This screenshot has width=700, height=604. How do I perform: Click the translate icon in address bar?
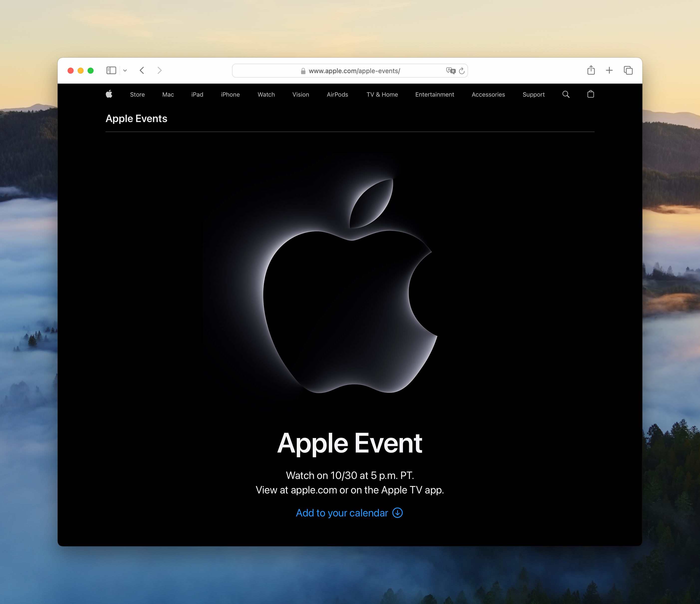coord(451,71)
